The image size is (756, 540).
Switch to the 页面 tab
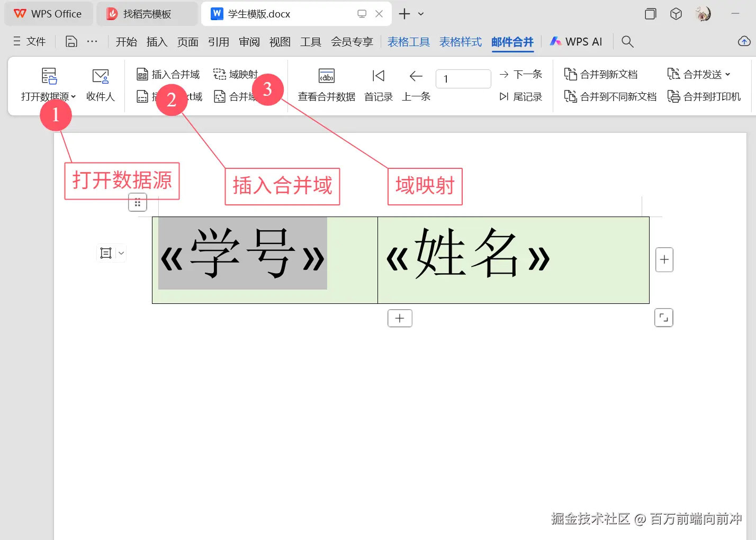[188, 42]
